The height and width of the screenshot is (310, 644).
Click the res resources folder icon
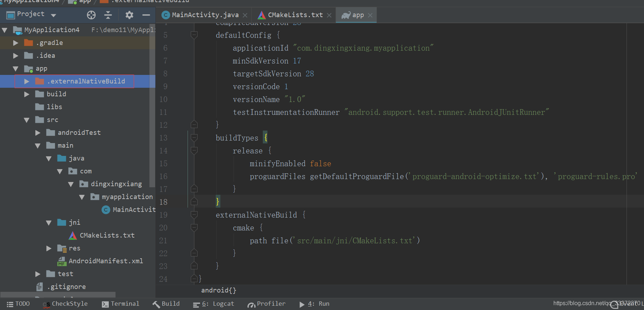coord(62,248)
